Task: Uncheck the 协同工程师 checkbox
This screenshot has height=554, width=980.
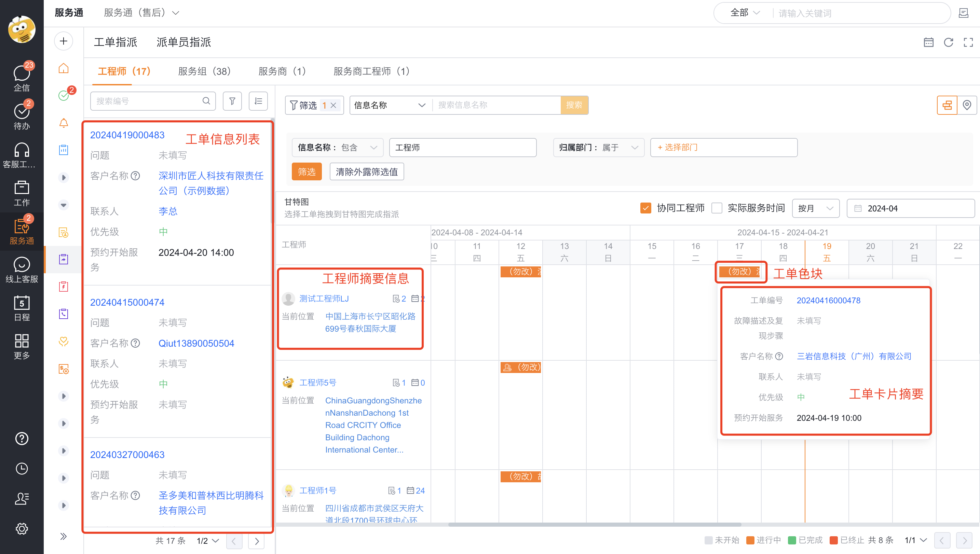Action: 646,208
